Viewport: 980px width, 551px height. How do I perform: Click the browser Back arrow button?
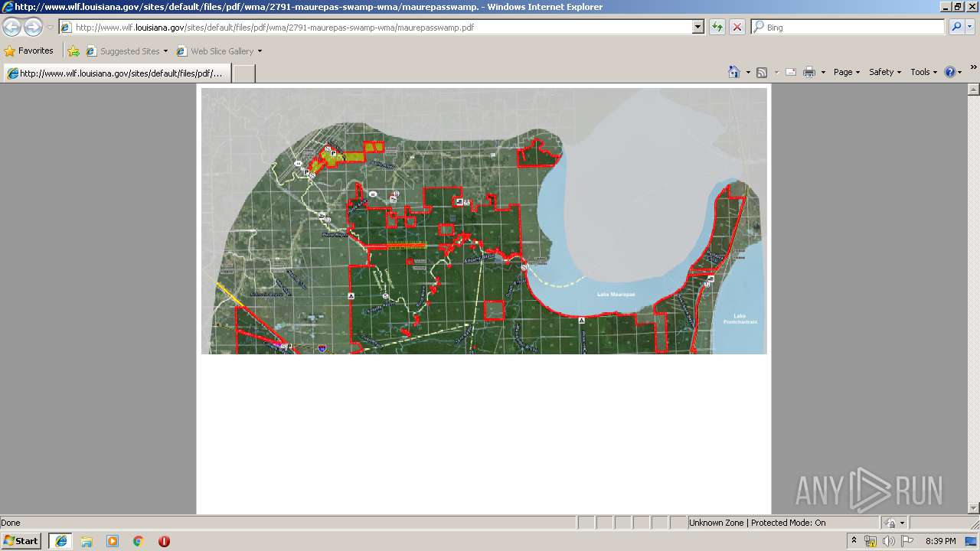pos(12,27)
